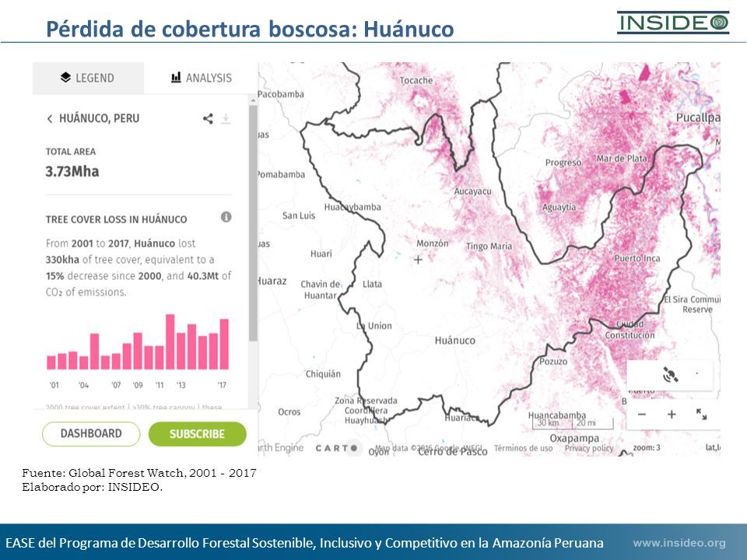Screen dimensions: 747x560
Task: Click the zoom: 3 status text
Action: [x=647, y=448]
